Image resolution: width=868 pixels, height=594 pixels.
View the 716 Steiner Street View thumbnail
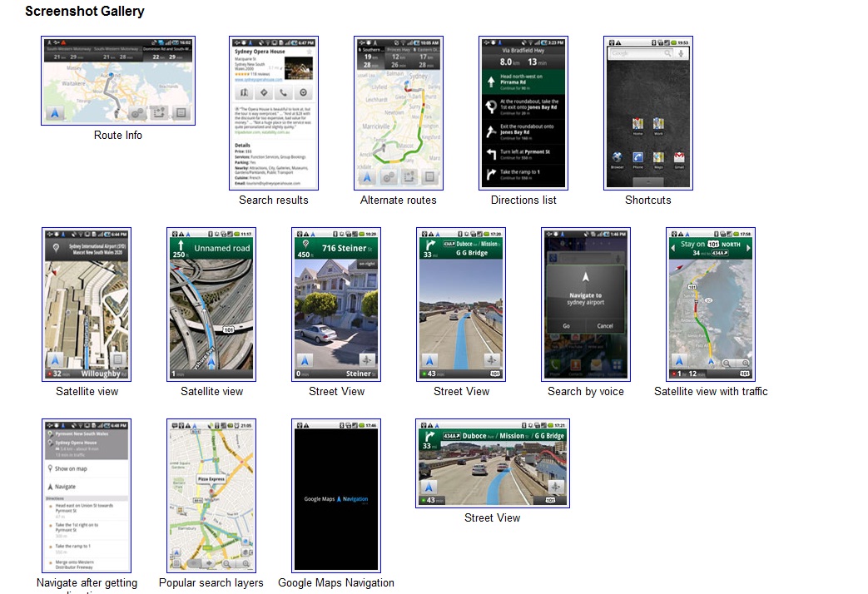(336, 304)
